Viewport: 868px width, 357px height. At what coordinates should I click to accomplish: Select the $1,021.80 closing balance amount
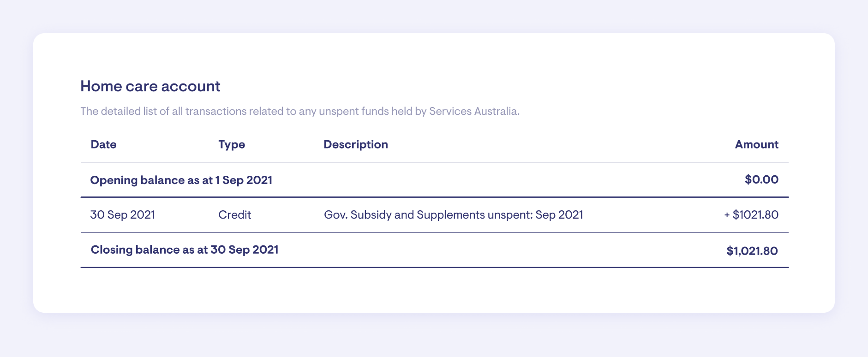coord(752,251)
